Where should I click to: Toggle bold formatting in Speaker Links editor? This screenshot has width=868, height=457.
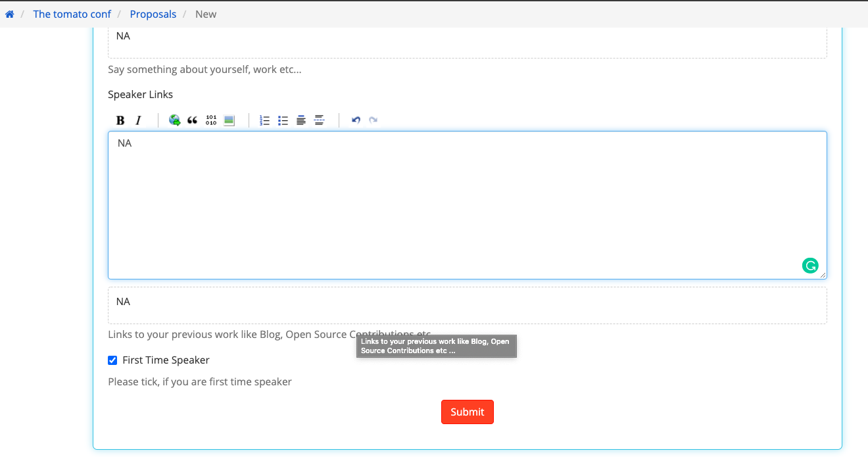[120, 120]
